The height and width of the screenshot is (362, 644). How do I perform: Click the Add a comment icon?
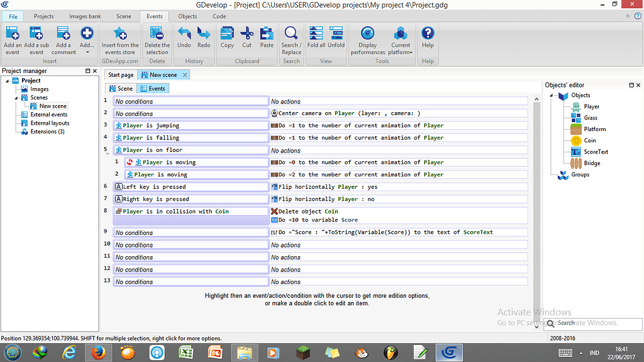pyautogui.click(x=64, y=33)
